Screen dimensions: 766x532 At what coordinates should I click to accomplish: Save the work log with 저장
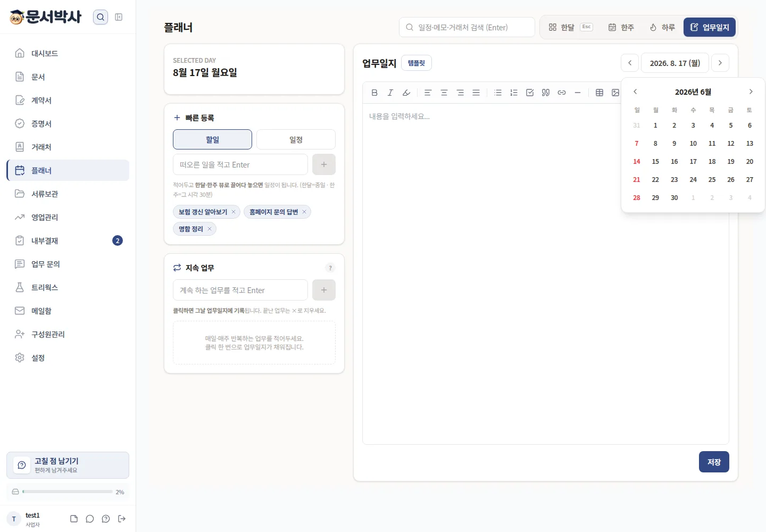714,462
